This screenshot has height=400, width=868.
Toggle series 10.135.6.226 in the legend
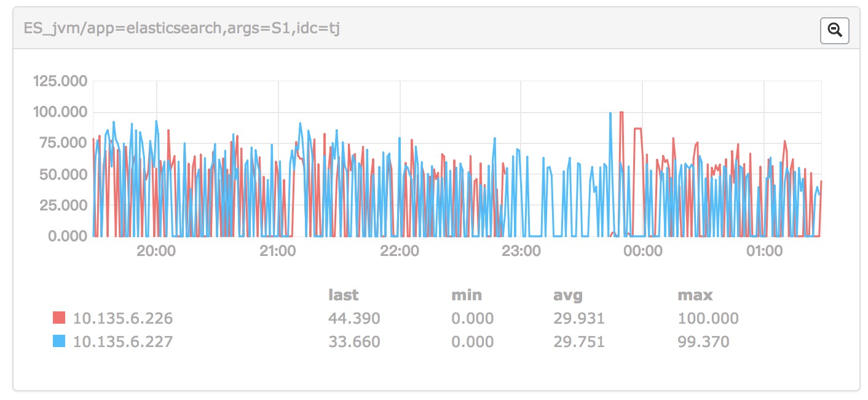[122, 318]
